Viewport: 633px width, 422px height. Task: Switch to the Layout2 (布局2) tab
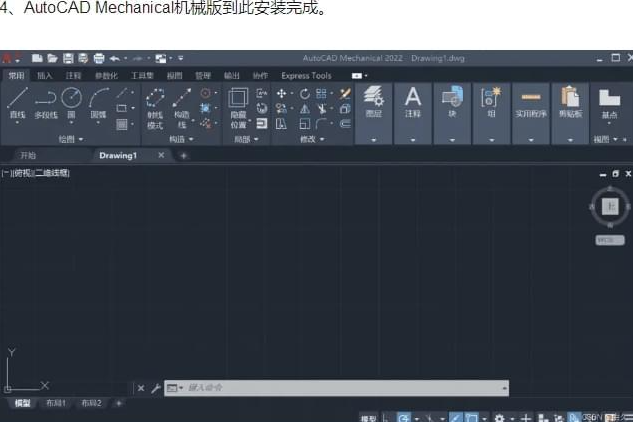[91, 403]
